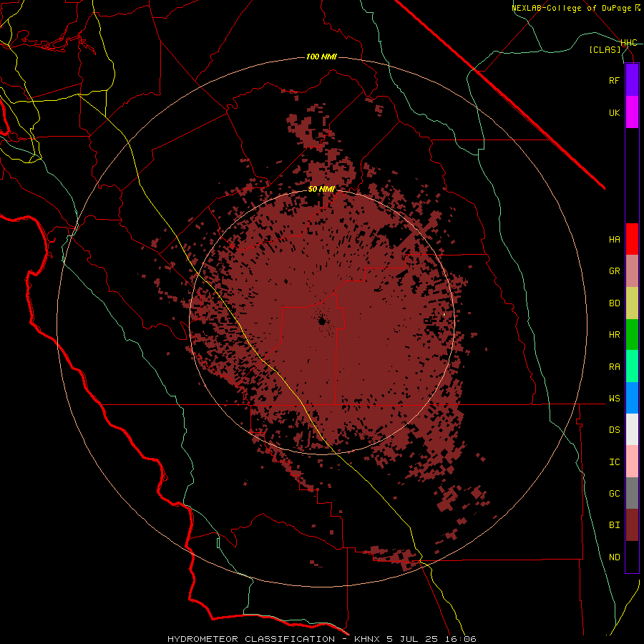Click the BD legend label
This screenshot has width=644, height=644.
pyautogui.click(x=614, y=303)
